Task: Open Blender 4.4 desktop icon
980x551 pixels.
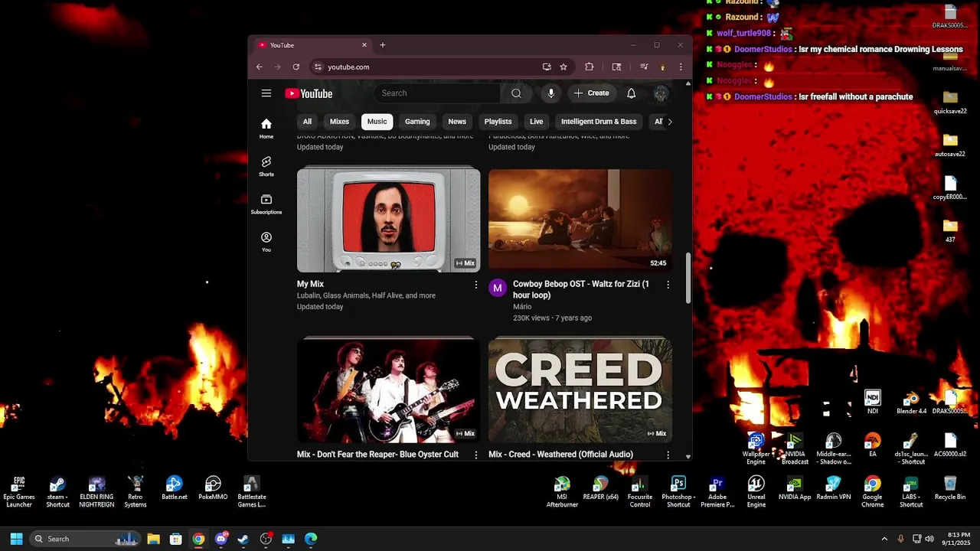Action: pyautogui.click(x=911, y=403)
